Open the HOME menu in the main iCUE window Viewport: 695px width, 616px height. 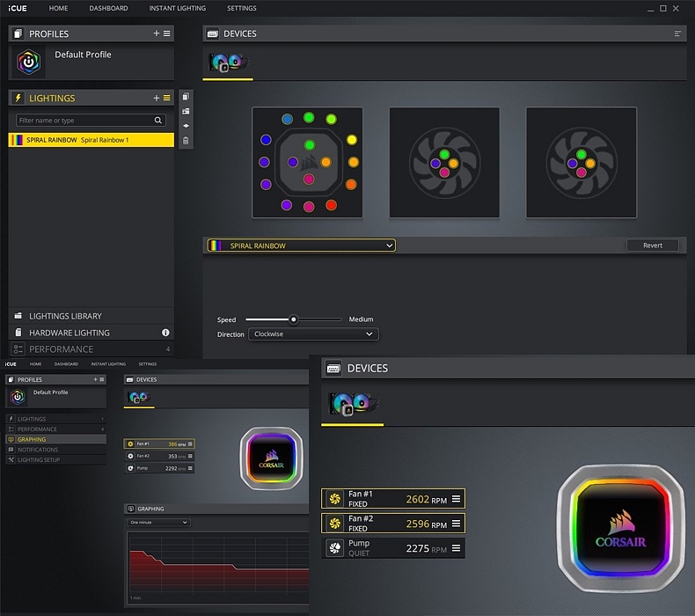pyautogui.click(x=58, y=8)
